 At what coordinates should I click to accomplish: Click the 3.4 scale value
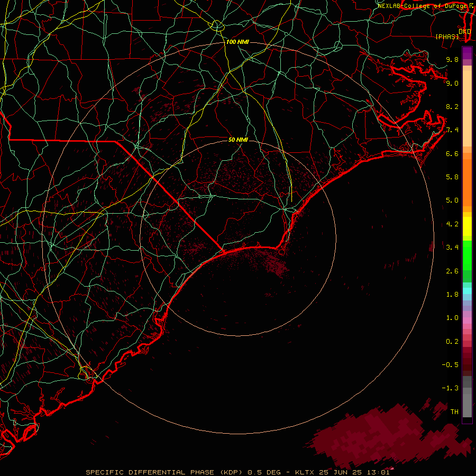pyautogui.click(x=452, y=248)
